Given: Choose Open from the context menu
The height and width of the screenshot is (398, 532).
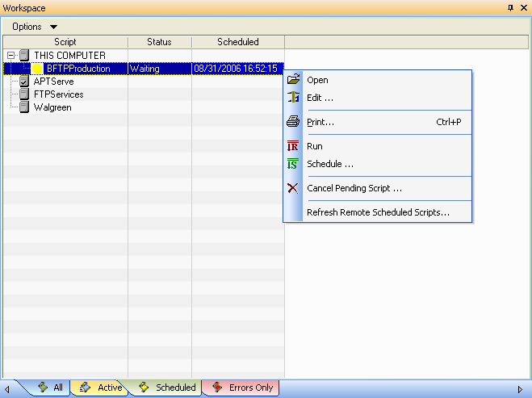Looking at the screenshot, I should (x=377, y=80).
